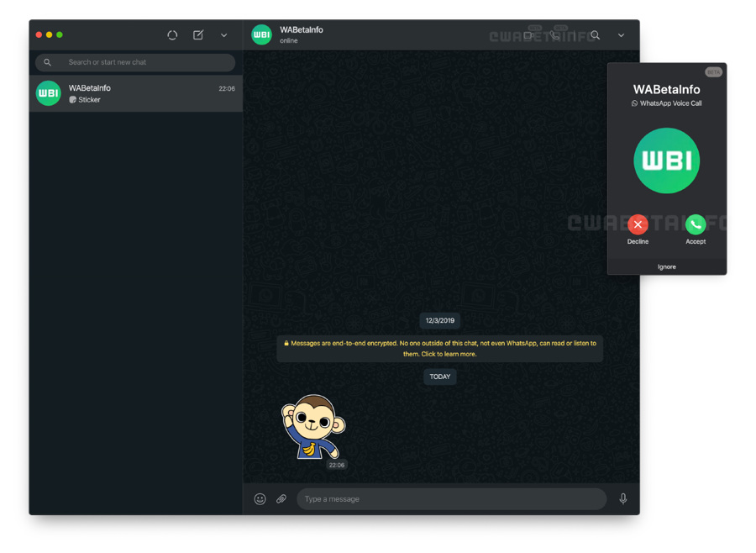
Task: Click the end-to-end encryption notice
Action: click(x=439, y=349)
